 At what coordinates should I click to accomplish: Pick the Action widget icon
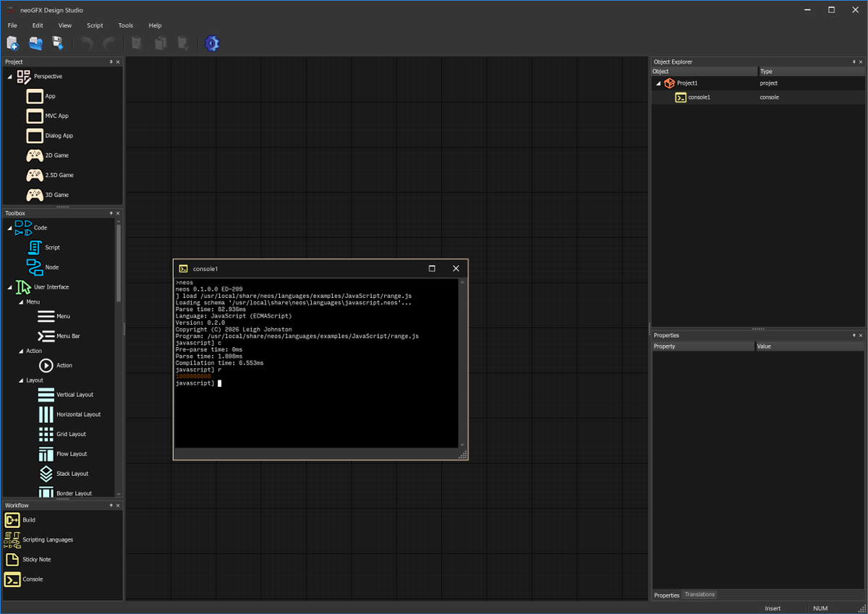(x=46, y=365)
